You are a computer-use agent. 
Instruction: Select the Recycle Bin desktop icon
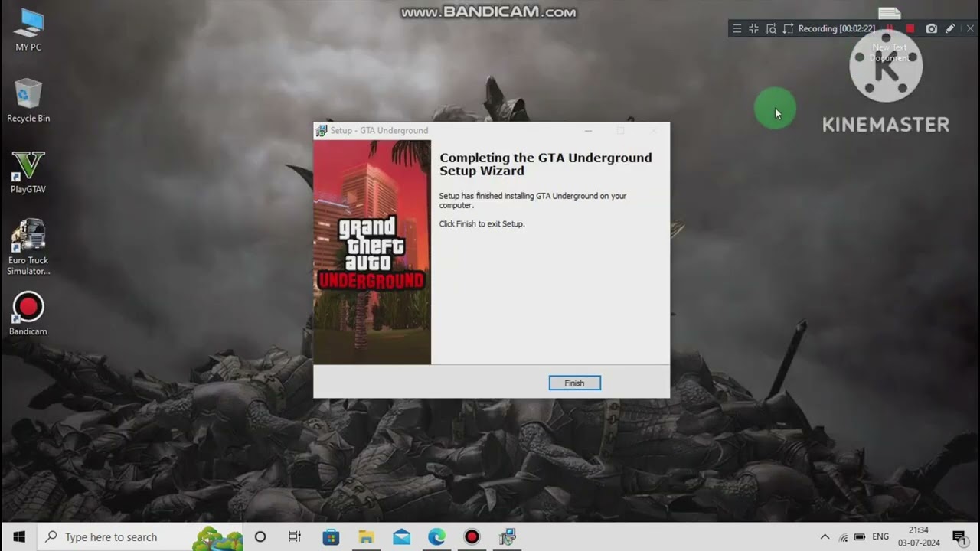28,100
